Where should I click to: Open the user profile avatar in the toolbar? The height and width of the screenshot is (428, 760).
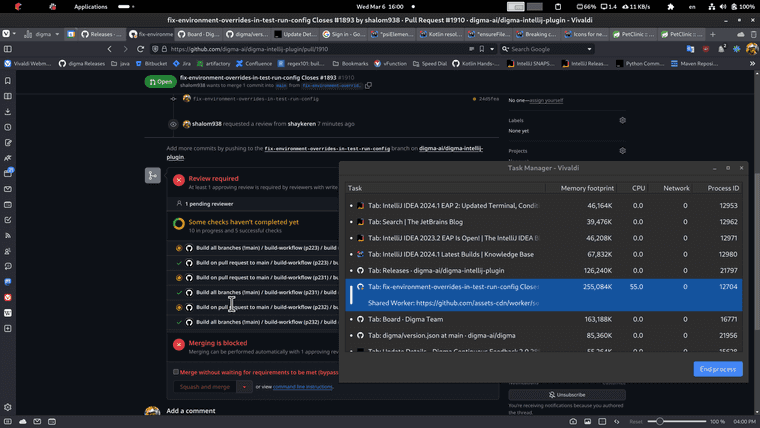752,49
